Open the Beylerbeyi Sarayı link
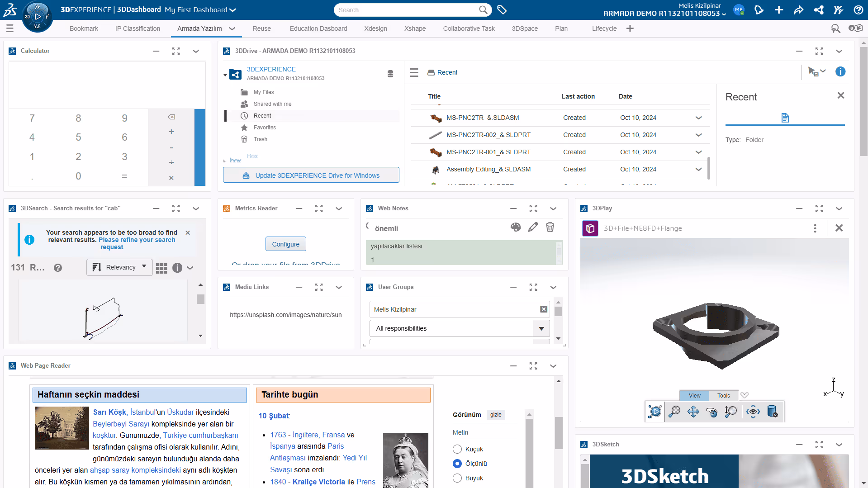 coord(121,424)
